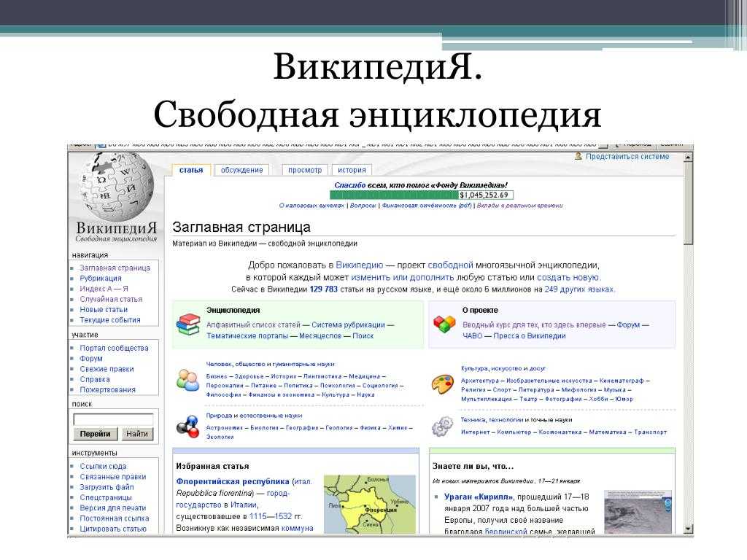The width and height of the screenshot is (747, 560).
Task: Open 'Текущие события' sidebar link
Action: pos(110,320)
